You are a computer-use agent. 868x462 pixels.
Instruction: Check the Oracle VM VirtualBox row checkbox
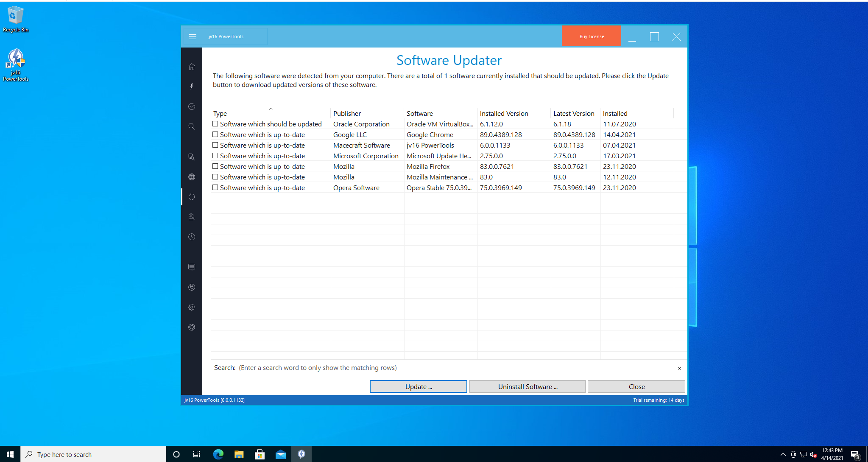pyautogui.click(x=215, y=124)
